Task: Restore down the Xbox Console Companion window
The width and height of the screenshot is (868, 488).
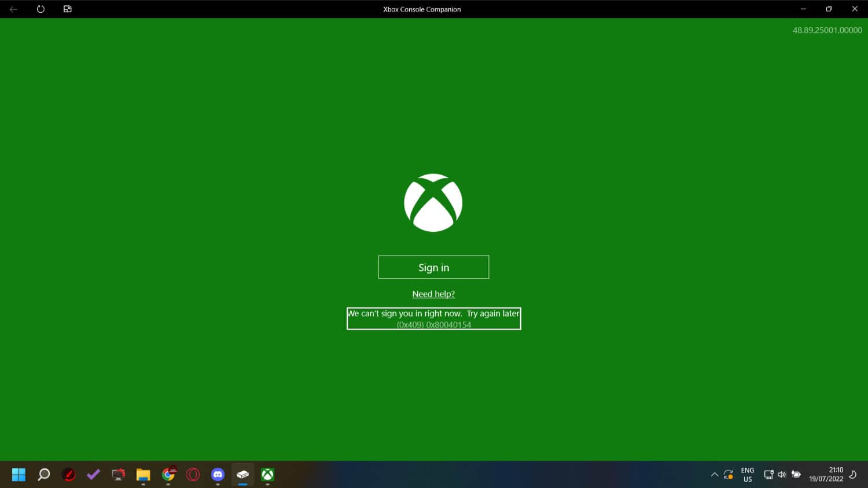Action: (829, 9)
